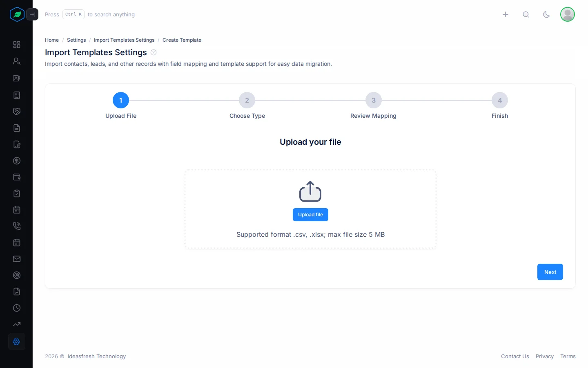Open the Privacy footer link
Viewport: 588px width, 368px height.
click(x=545, y=357)
